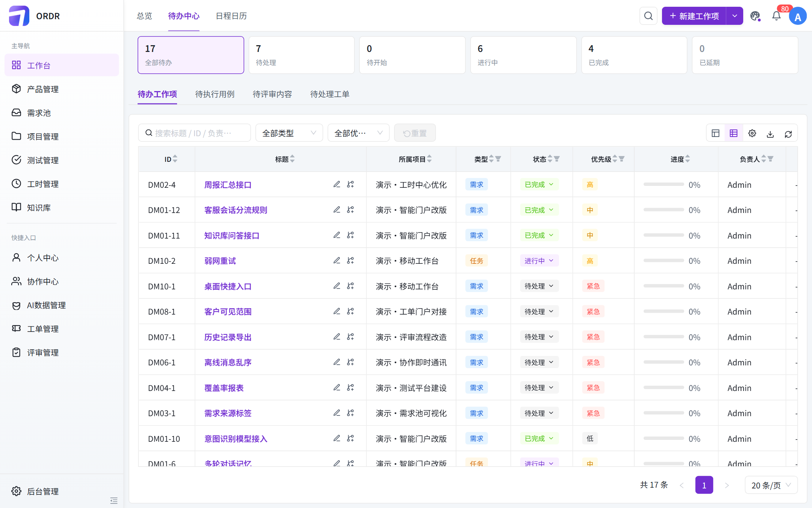Change status of DM04-1 from 待处理

(x=539, y=388)
